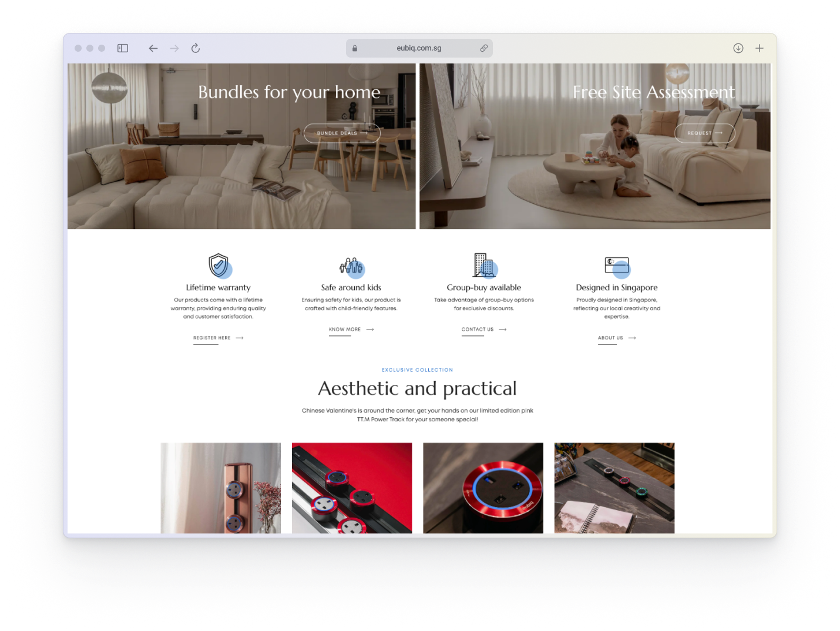Screen dimensions: 840x631
Task: Open the Contact Us link
Action: click(x=478, y=330)
